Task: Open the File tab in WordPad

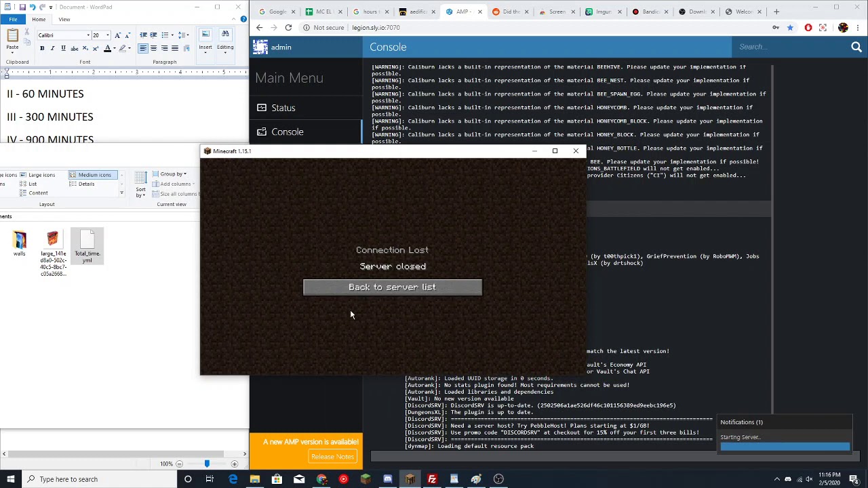Action: click(13, 20)
